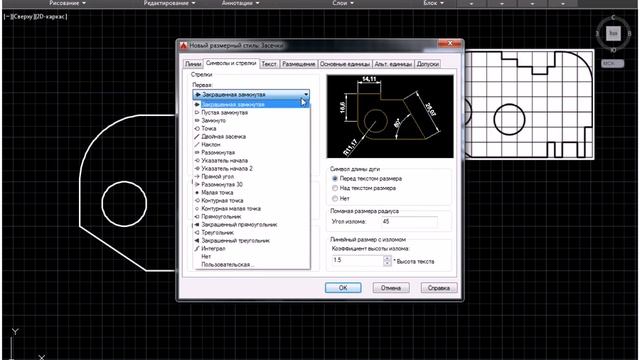Click the ViewCube top face

(x=613, y=33)
